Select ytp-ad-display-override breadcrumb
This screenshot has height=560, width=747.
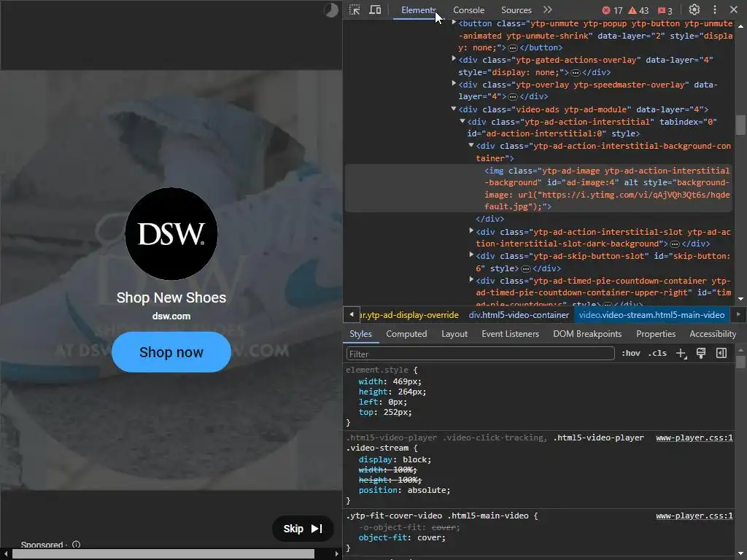(410, 315)
